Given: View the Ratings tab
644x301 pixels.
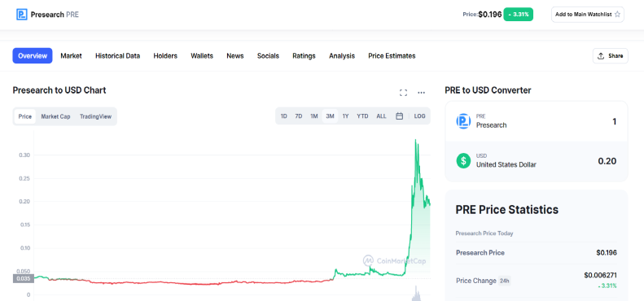Looking at the screenshot, I should [304, 56].
